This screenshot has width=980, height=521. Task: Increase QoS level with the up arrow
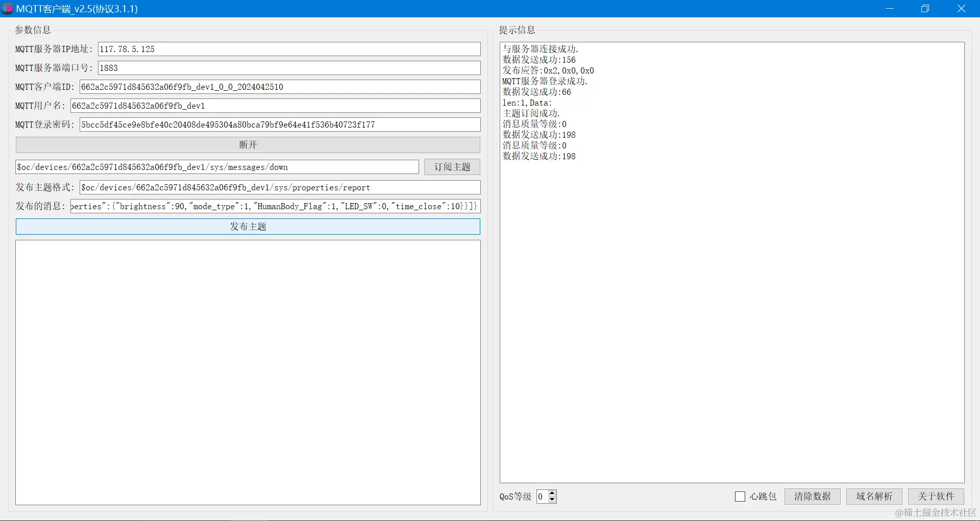[x=552, y=493]
